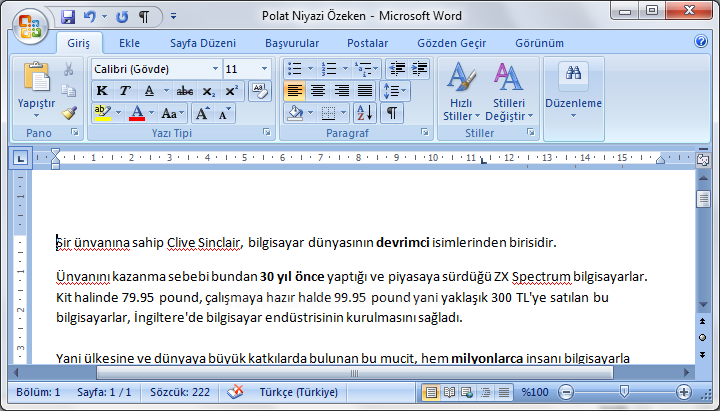This screenshot has height=411, width=720.
Task: Clear formatting with the eraser icon
Action: click(x=260, y=91)
